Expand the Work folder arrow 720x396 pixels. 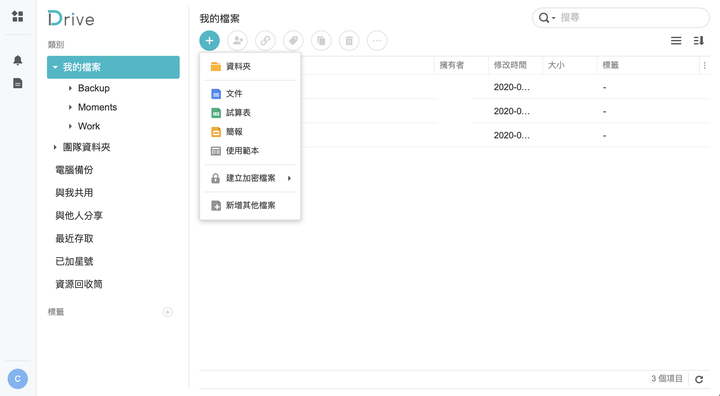[70, 126]
